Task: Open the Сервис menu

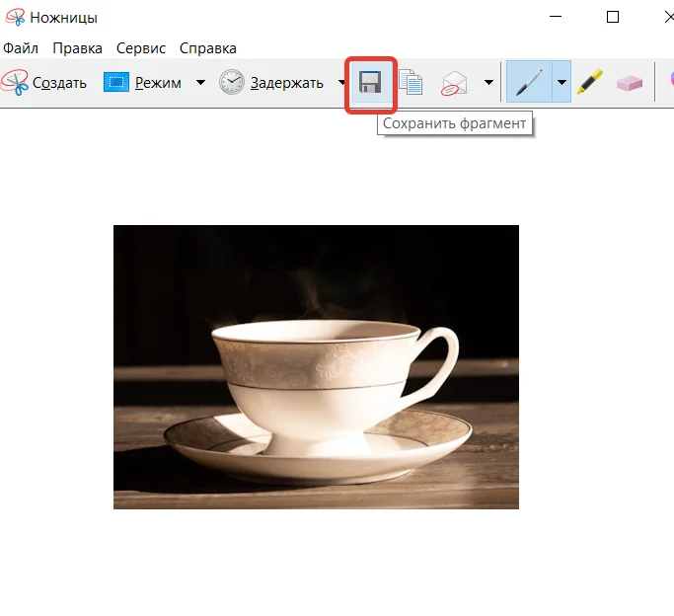Action: 141,48
